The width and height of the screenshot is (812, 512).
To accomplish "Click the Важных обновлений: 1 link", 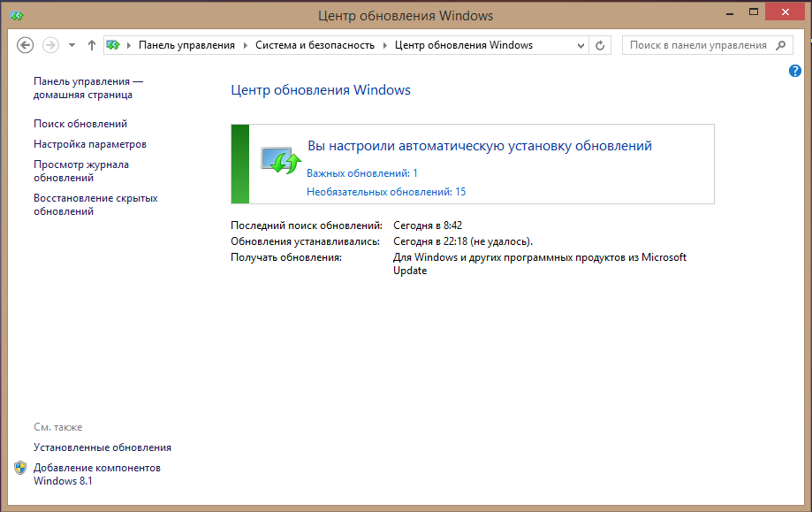I will [362, 173].
